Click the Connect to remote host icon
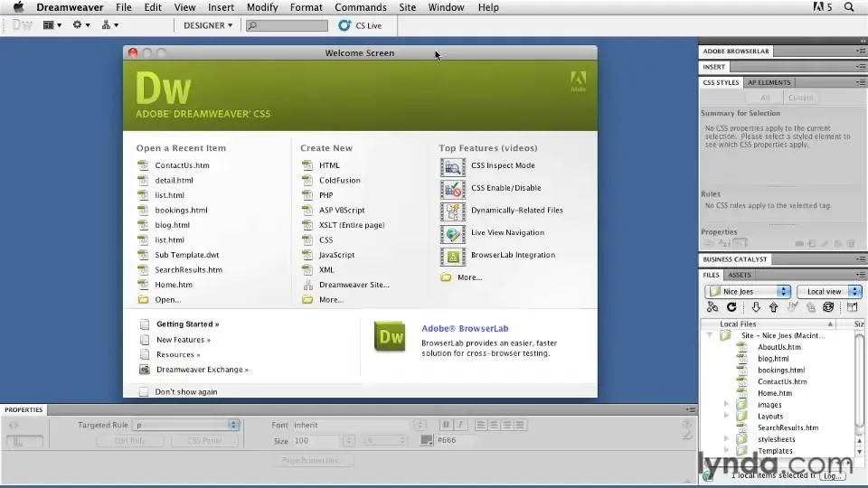 (x=712, y=307)
